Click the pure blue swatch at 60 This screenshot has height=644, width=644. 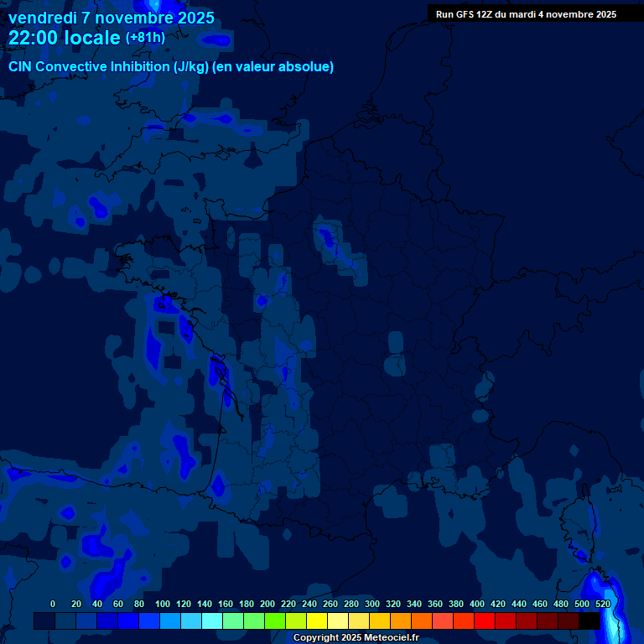click(x=128, y=621)
